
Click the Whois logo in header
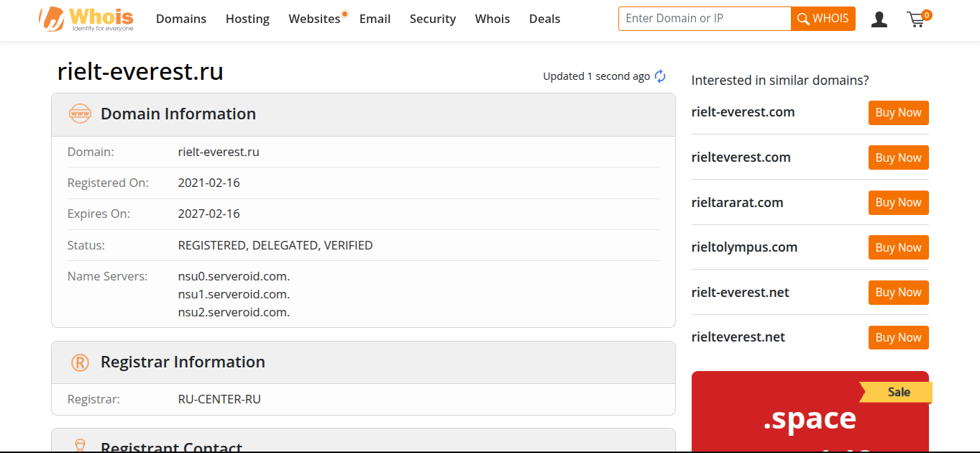[x=86, y=19]
